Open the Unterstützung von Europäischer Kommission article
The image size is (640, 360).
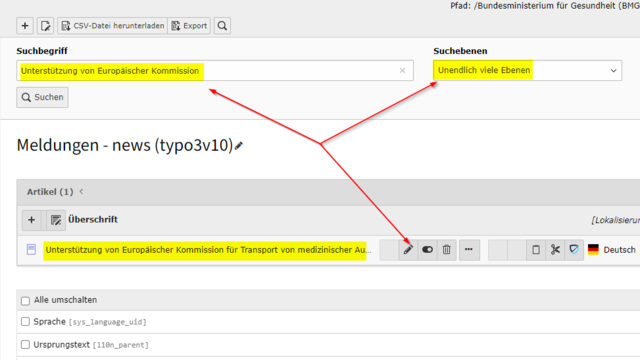208,250
